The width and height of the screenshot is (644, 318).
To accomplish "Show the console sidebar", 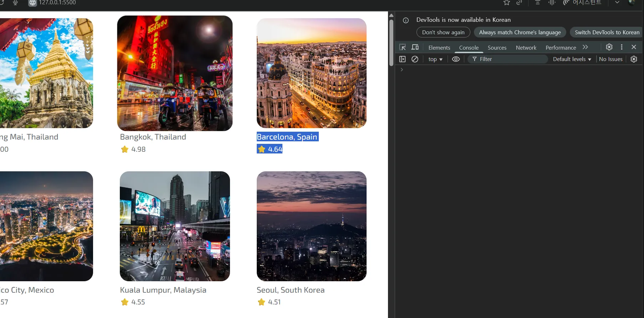I will point(403,59).
